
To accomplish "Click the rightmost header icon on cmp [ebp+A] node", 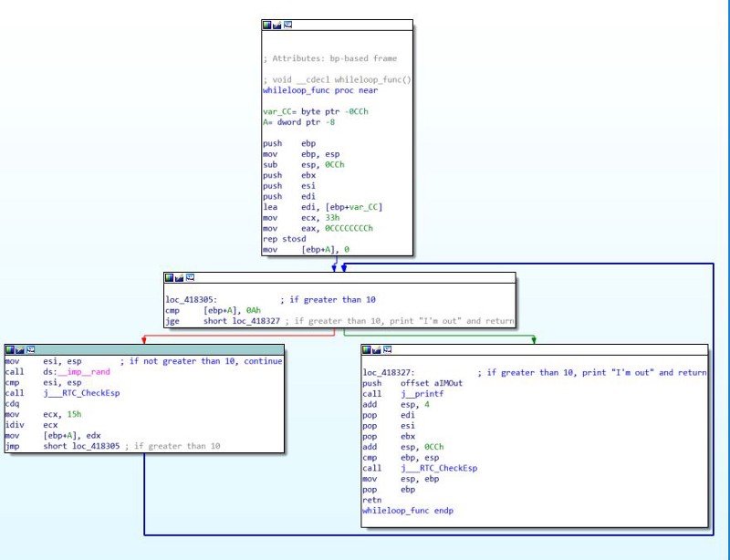I will coord(190,277).
